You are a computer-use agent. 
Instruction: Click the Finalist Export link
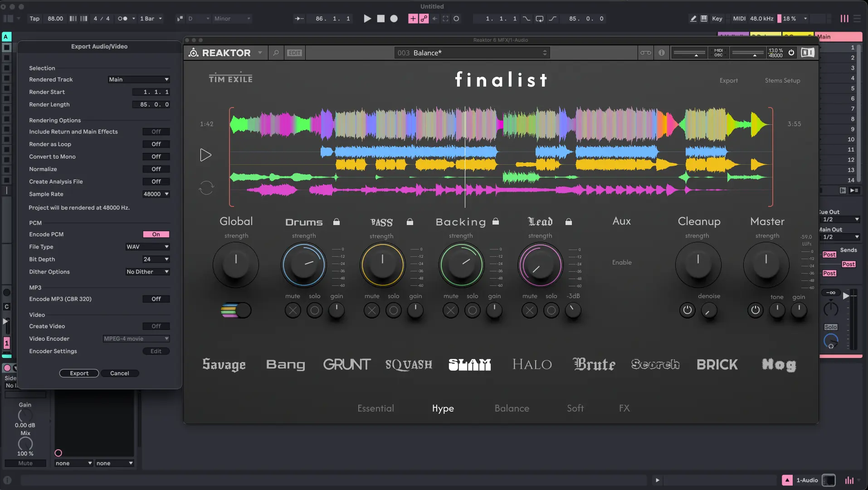tap(729, 80)
